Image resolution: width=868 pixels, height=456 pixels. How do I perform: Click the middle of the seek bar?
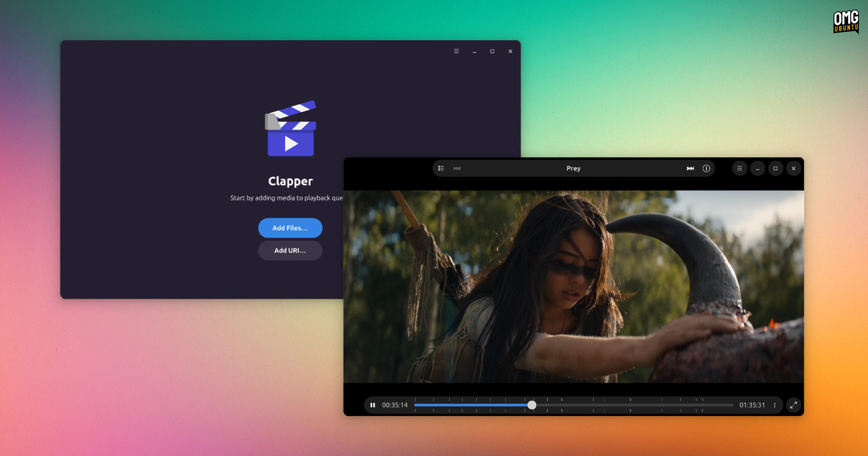(x=573, y=405)
